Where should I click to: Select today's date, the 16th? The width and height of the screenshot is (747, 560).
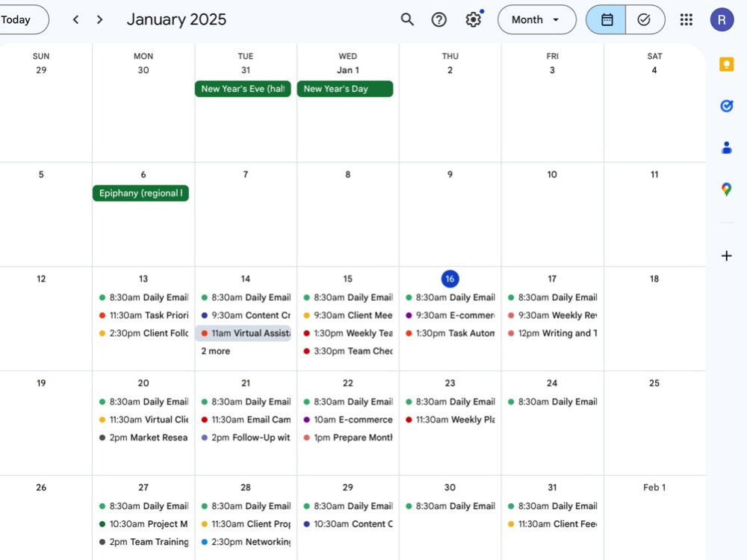[x=450, y=279]
